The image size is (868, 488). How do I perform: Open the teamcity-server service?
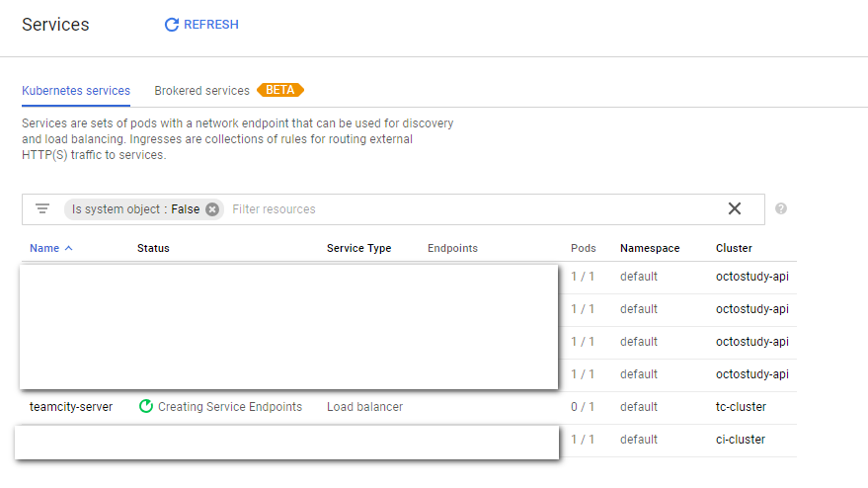point(71,407)
